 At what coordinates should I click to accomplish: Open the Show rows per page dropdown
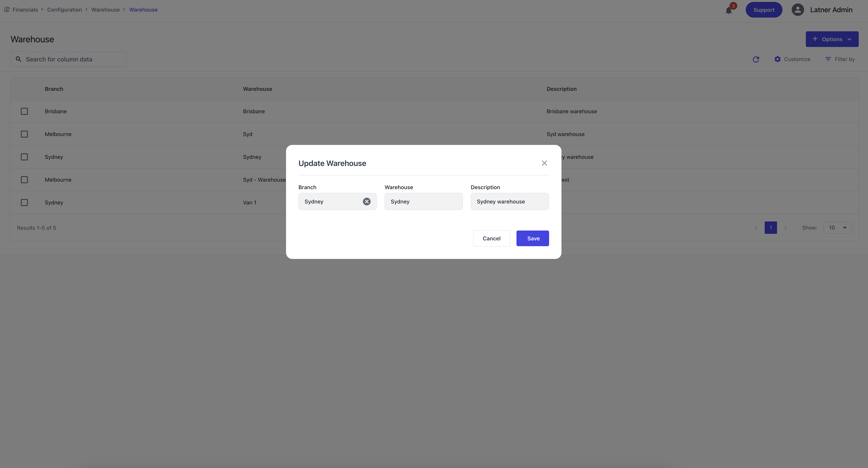tap(837, 228)
